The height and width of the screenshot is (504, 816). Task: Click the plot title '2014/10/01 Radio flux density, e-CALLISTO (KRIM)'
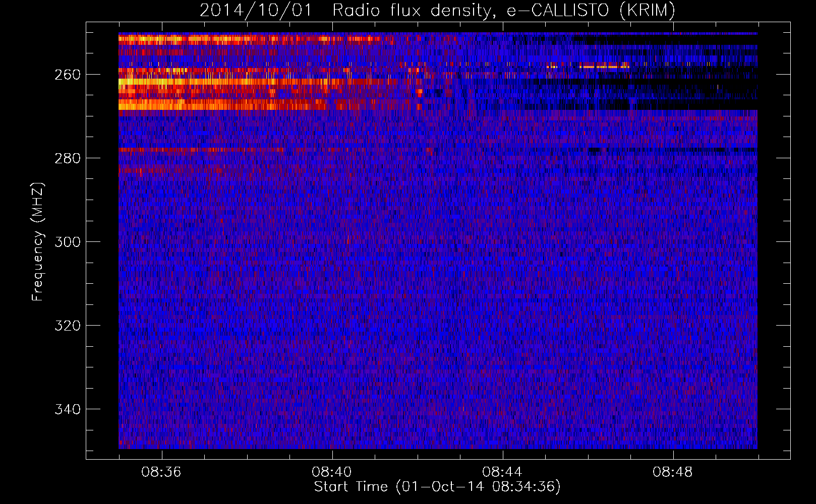(x=437, y=11)
